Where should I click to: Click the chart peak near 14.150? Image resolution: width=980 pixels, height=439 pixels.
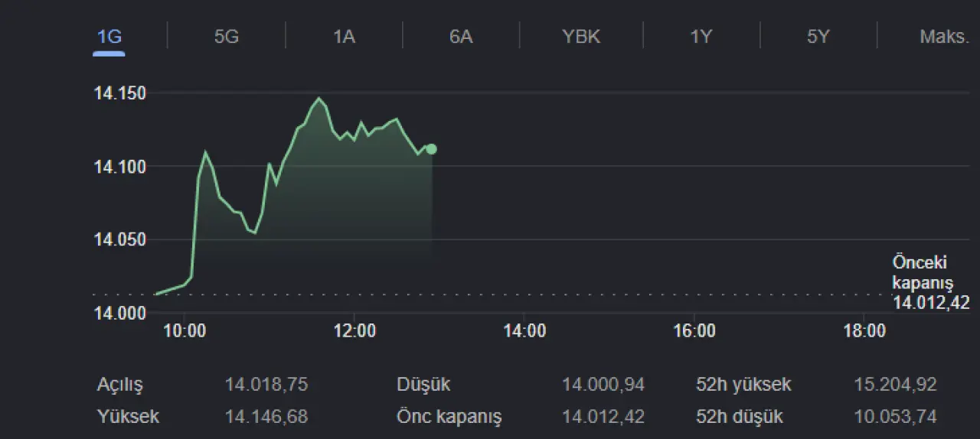tap(318, 98)
